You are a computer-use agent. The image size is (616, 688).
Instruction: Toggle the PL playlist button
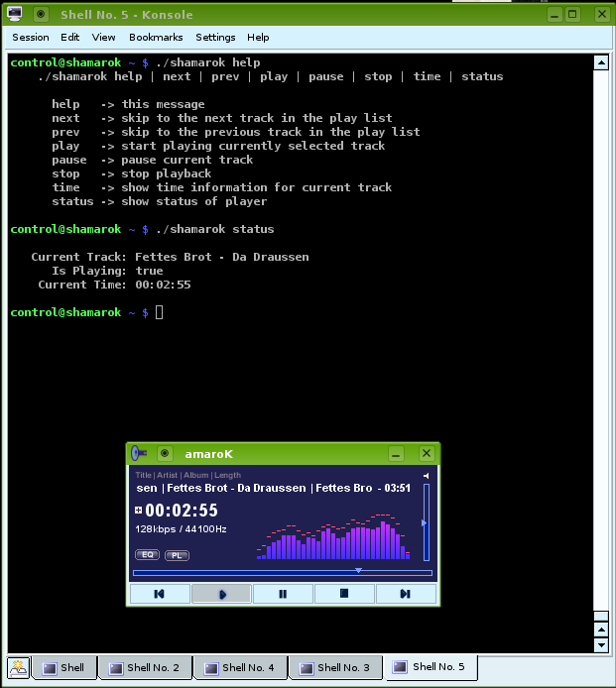177,555
